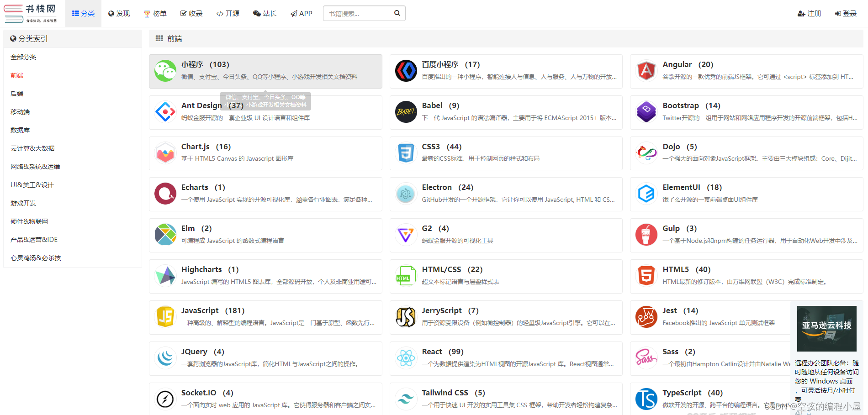Open the Sass logo icon
868x415 pixels.
point(646,358)
